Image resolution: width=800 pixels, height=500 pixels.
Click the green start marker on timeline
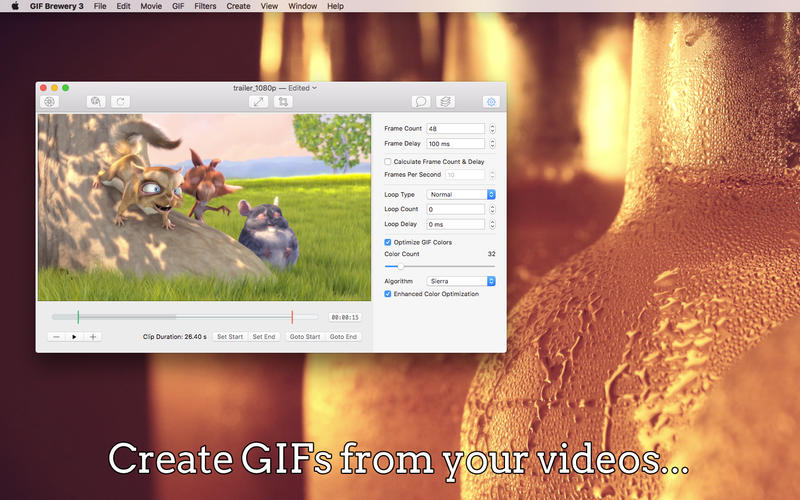(x=78, y=317)
